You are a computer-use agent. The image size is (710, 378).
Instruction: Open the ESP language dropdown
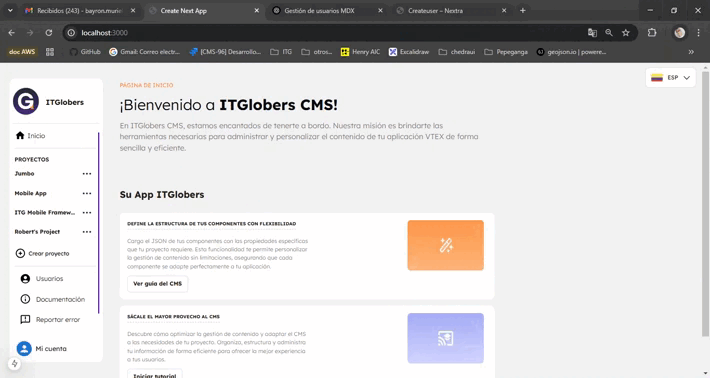671,77
